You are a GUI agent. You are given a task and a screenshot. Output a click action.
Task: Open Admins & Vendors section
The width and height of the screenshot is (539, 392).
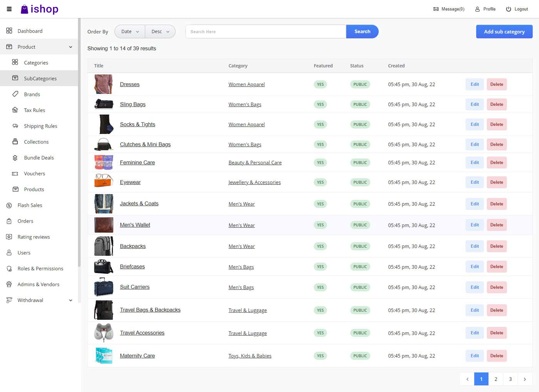37,284
